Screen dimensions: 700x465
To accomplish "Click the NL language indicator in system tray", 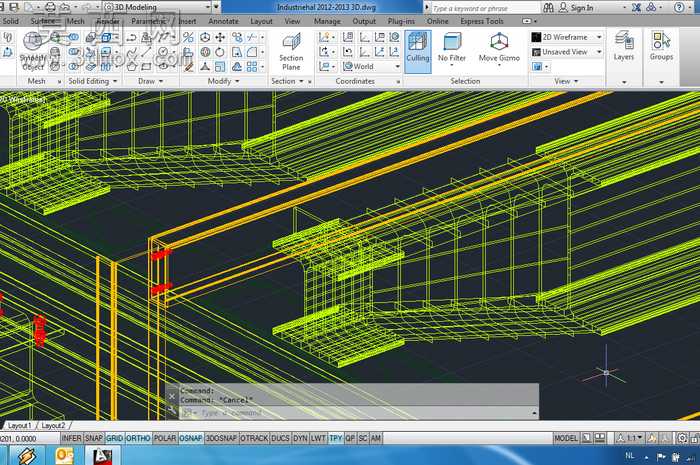I will [629, 456].
